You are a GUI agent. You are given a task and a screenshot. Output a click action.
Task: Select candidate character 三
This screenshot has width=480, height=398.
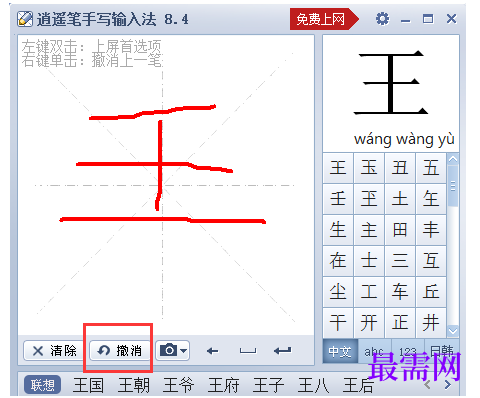(x=400, y=261)
